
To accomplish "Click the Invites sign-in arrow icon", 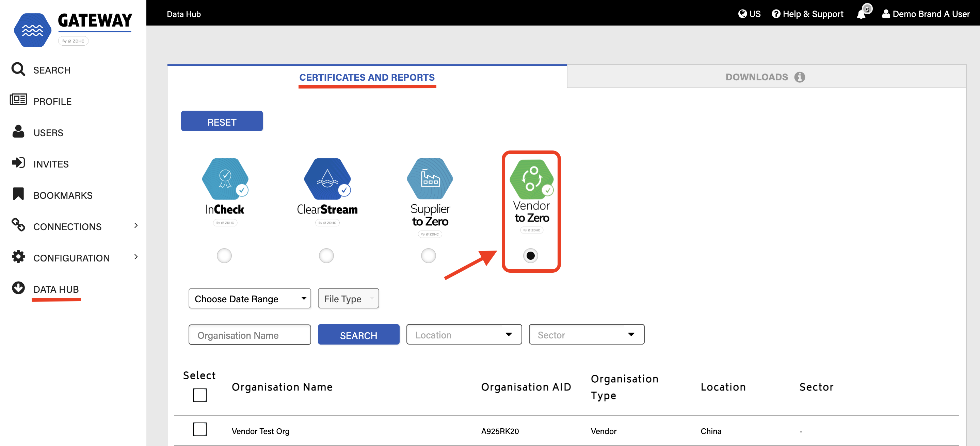I will pyautogui.click(x=18, y=163).
